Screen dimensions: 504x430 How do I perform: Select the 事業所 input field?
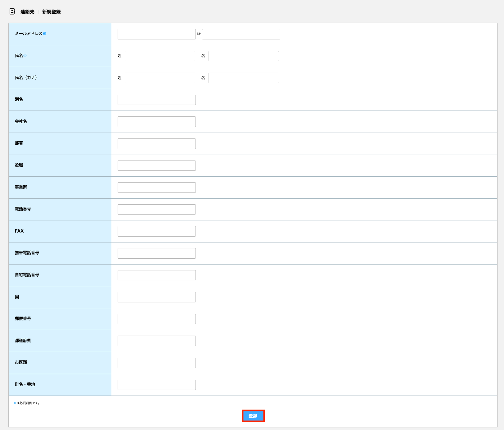[157, 188]
